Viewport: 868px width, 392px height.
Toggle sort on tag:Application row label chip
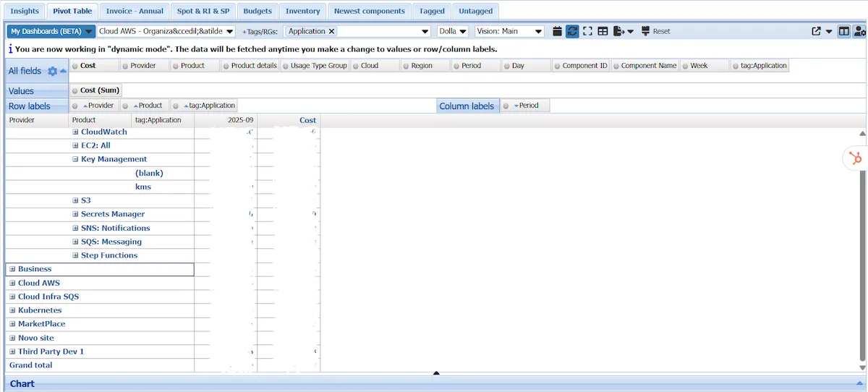pyautogui.click(x=204, y=106)
